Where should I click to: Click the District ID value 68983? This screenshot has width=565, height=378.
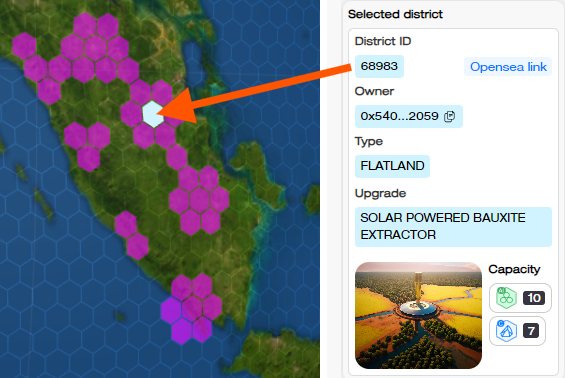(379, 66)
